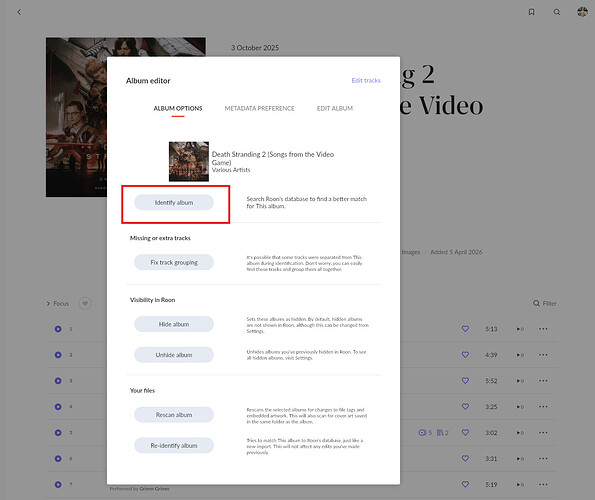Switch to the Edit Album tab
This screenshot has height=500, width=595.
(335, 108)
